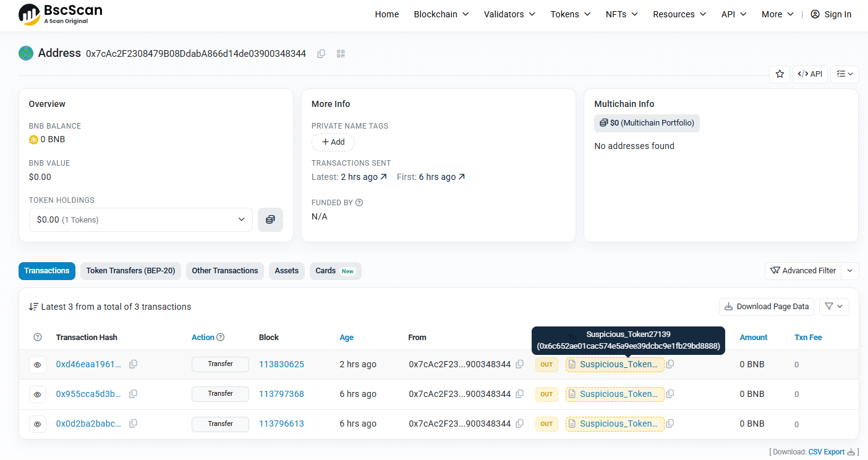Viewport: 868px width, 460px height.
Task: Preview transaction 0x955cca5d3b with eye icon
Action: tap(38, 394)
